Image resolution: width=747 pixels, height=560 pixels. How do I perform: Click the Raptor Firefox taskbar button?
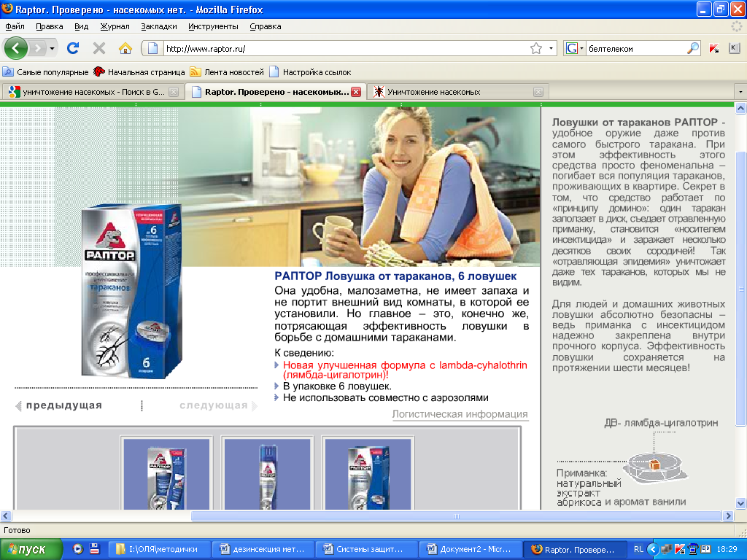(573, 549)
